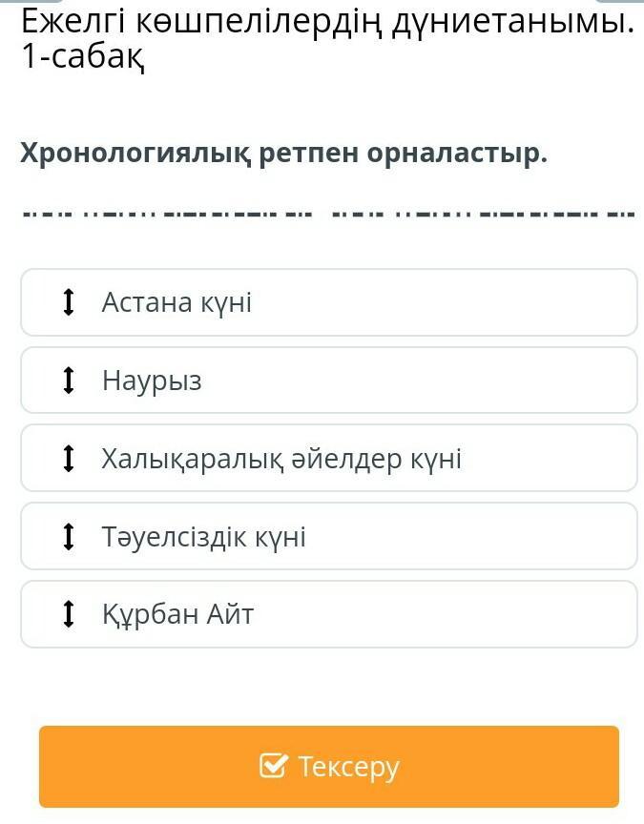Click the sort handle beside Астана күні
The width and height of the screenshot is (644, 824).
68,302
